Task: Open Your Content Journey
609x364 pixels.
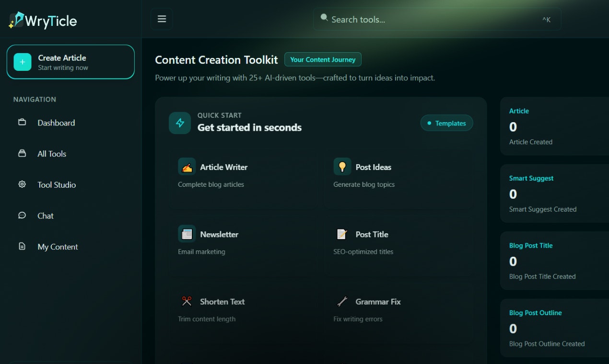Action: tap(323, 59)
